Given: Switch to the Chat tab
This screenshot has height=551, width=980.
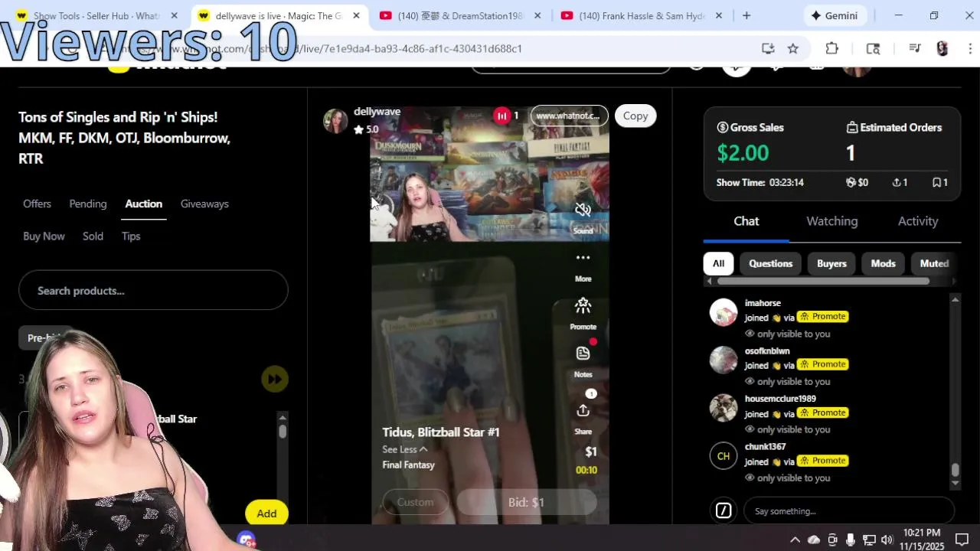Looking at the screenshot, I should coord(746,221).
